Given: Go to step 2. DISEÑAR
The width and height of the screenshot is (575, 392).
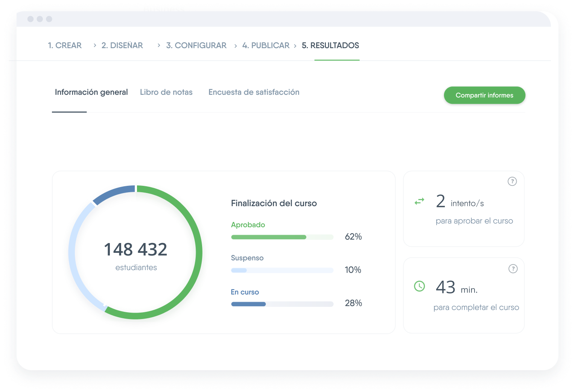Looking at the screenshot, I should pos(122,46).
